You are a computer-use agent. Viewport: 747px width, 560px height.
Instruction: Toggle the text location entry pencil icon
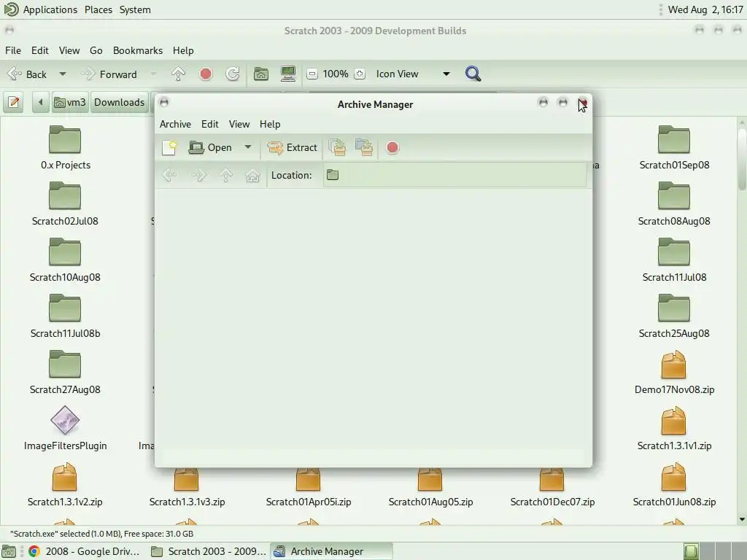coord(14,102)
